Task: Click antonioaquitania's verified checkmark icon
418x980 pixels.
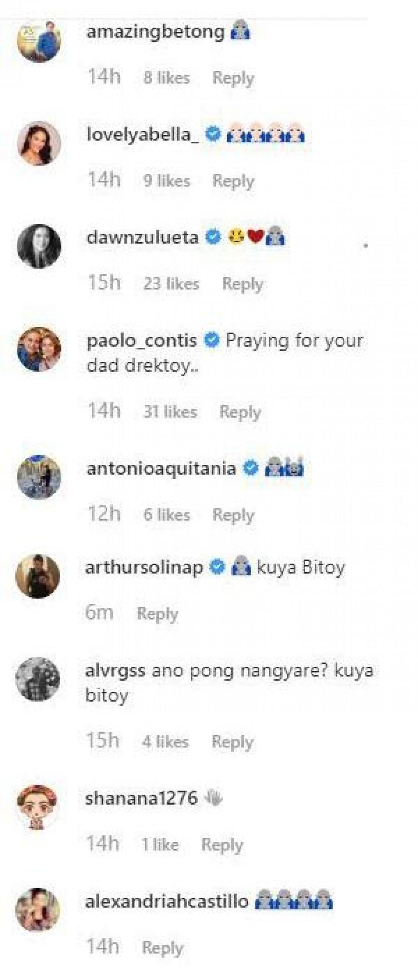Action: (251, 468)
